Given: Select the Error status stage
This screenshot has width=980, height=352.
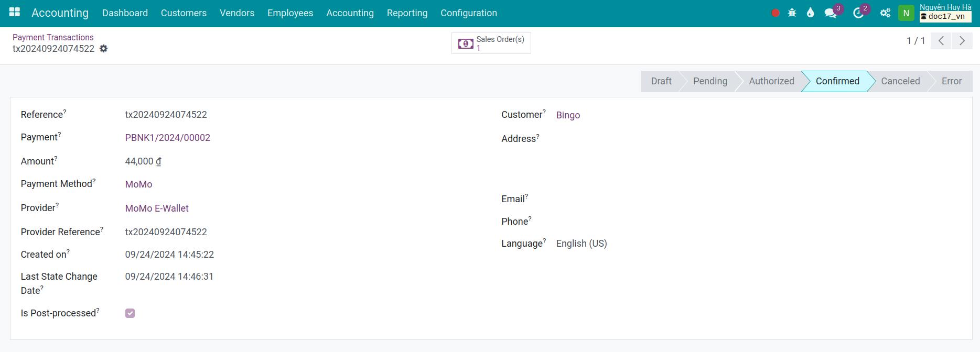Looking at the screenshot, I should coord(952,81).
